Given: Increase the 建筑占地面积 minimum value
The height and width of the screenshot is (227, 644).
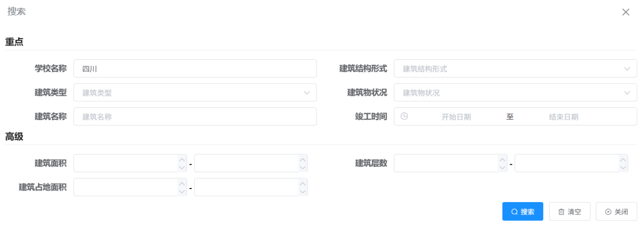Looking at the screenshot, I should point(182,183).
